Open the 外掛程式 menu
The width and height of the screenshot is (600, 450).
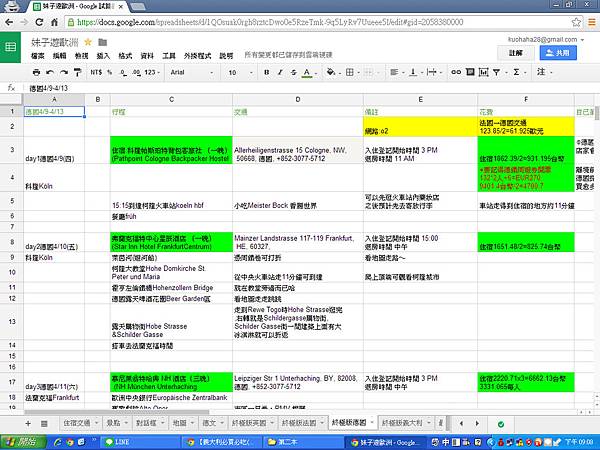(197, 56)
